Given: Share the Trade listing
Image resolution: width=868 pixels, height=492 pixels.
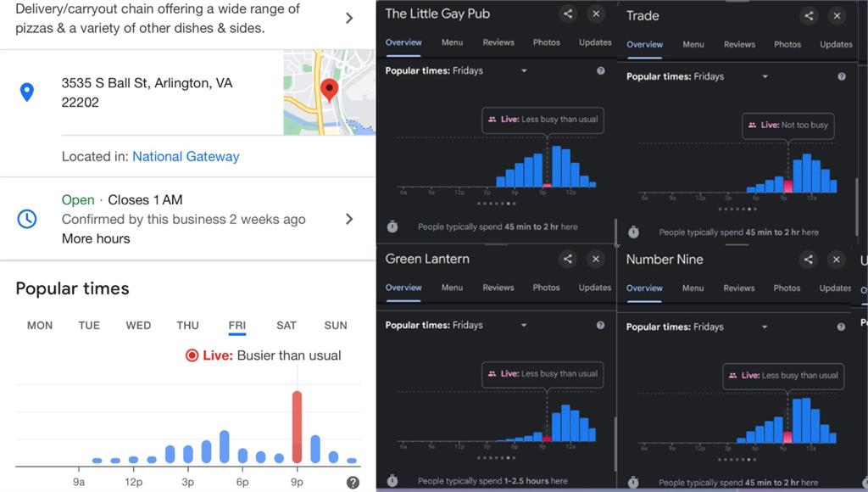Looking at the screenshot, I should [x=809, y=15].
